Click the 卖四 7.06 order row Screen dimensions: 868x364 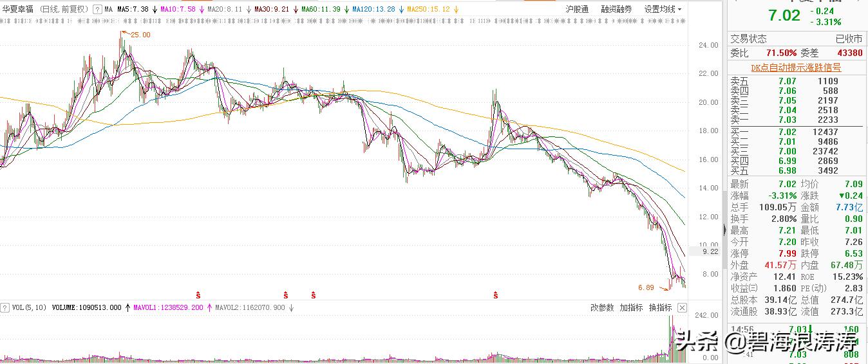796,91
